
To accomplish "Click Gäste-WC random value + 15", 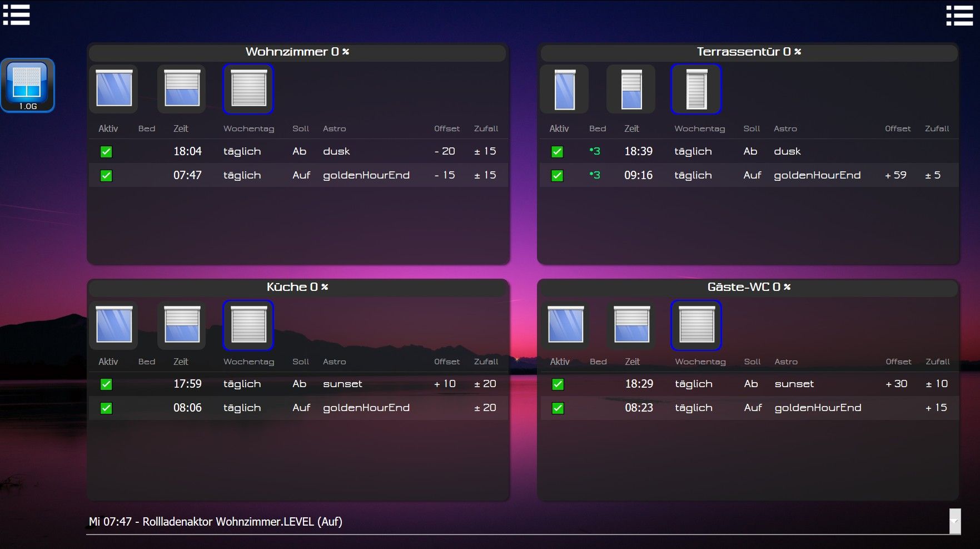I will tap(937, 408).
